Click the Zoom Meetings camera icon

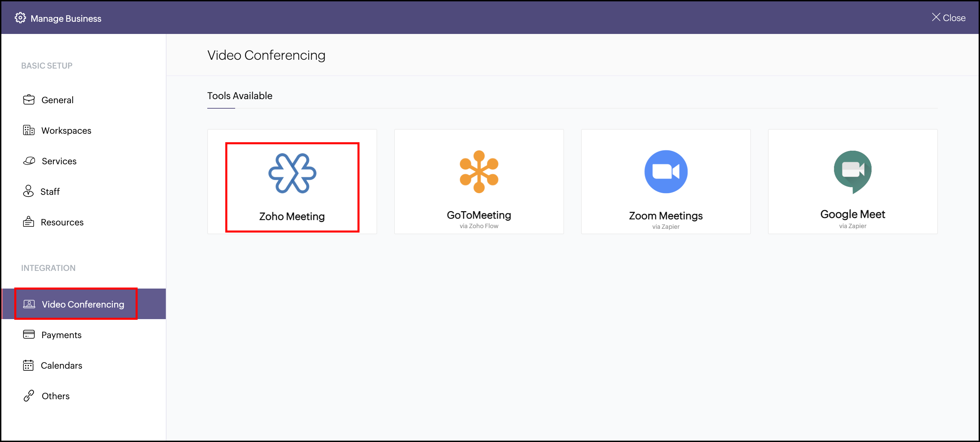pyautogui.click(x=665, y=171)
